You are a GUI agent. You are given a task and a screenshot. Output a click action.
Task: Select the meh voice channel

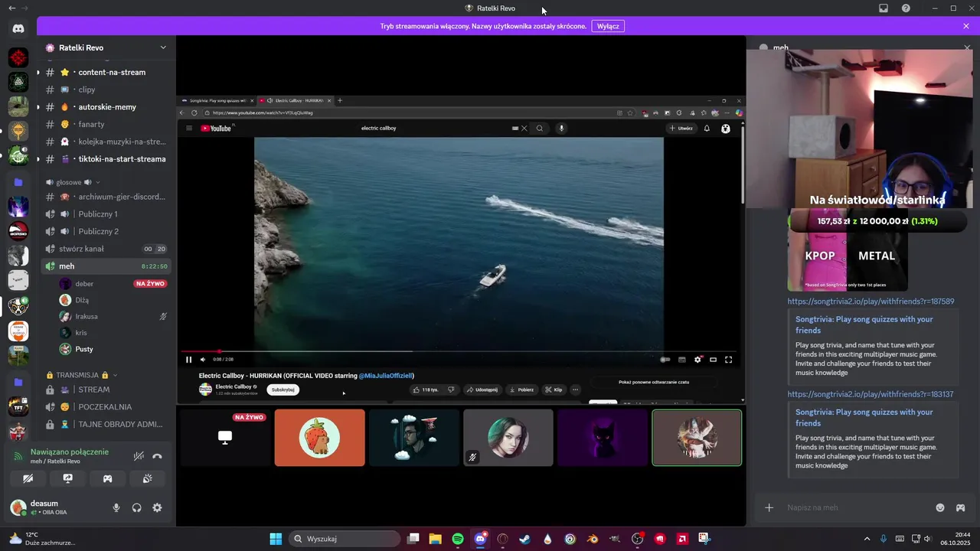106,266
